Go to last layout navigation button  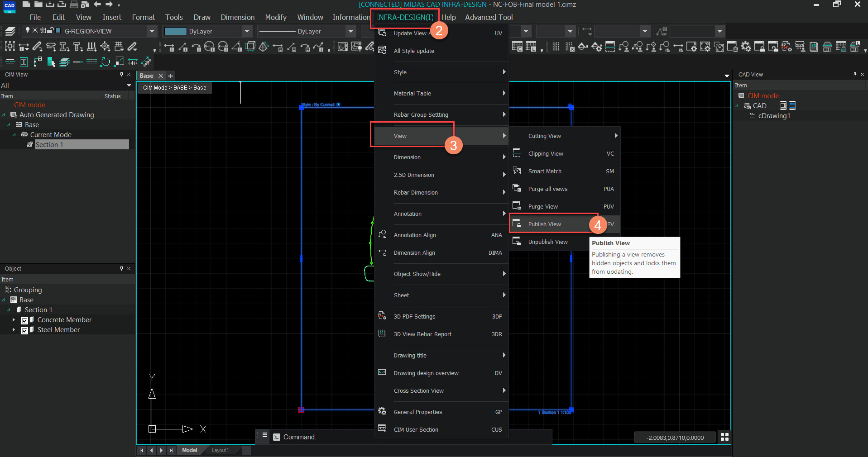(x=171, y=450)
